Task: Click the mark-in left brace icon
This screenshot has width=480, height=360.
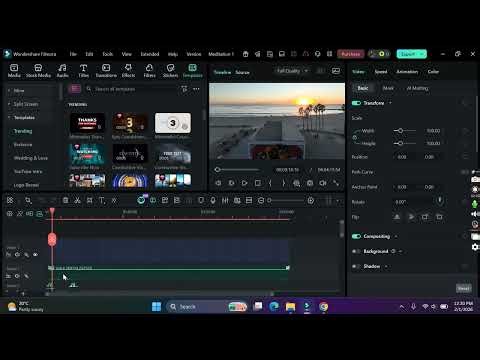Action: point(270,183)
